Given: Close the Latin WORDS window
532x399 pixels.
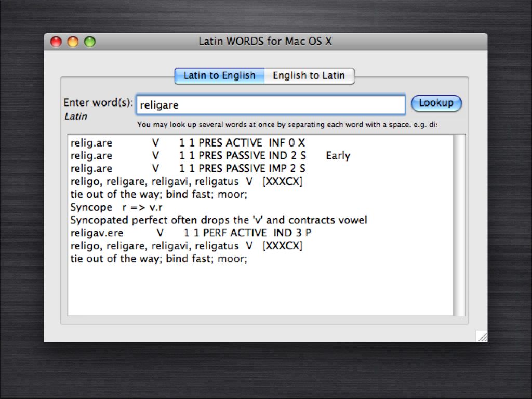Looking at the screenshot, I should pos(56,42).
